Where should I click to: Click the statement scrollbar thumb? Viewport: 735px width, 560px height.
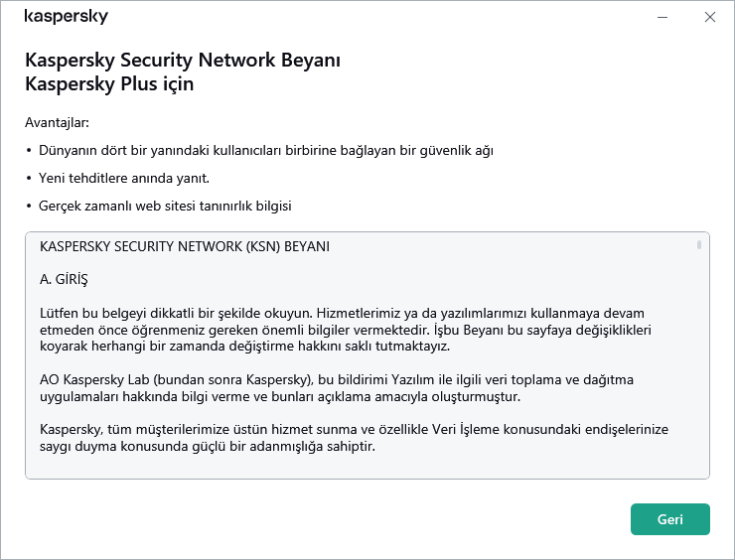(x=699, y=244)
